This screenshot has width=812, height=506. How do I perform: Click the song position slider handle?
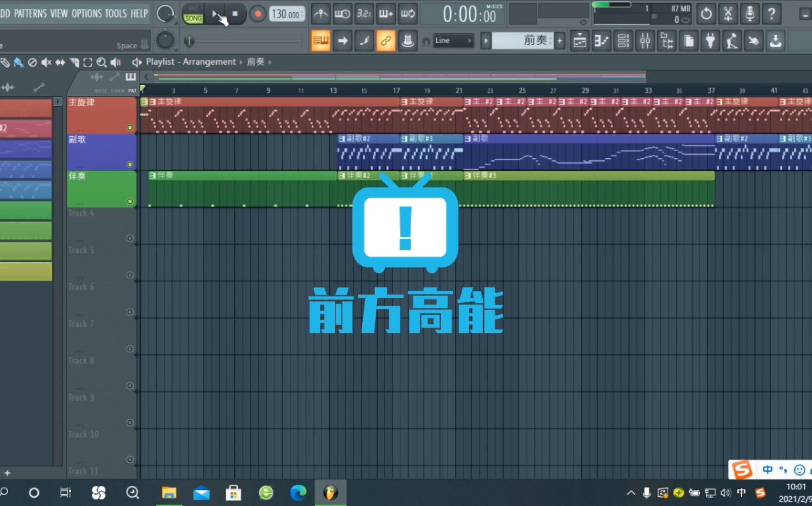click(x=189, y=41)
